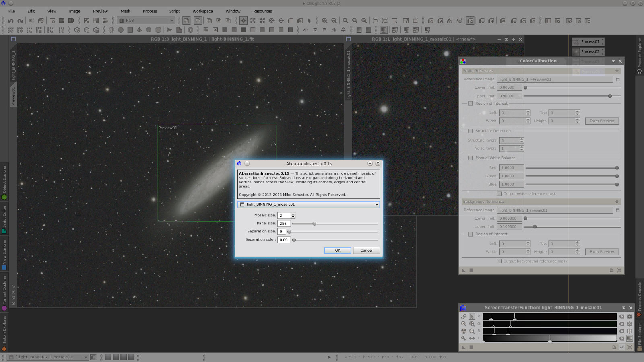Click the link RGB channels icon in ScreenTransferFunction
This screenshot has height=362, width=644.
(x=464, y=317)
